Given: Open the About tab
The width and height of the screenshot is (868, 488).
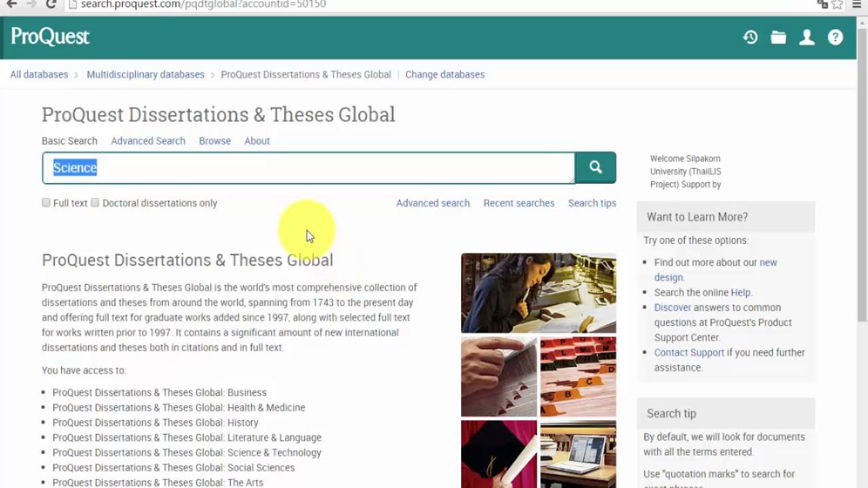Looking at the screenshot, I should coord(257,141).
